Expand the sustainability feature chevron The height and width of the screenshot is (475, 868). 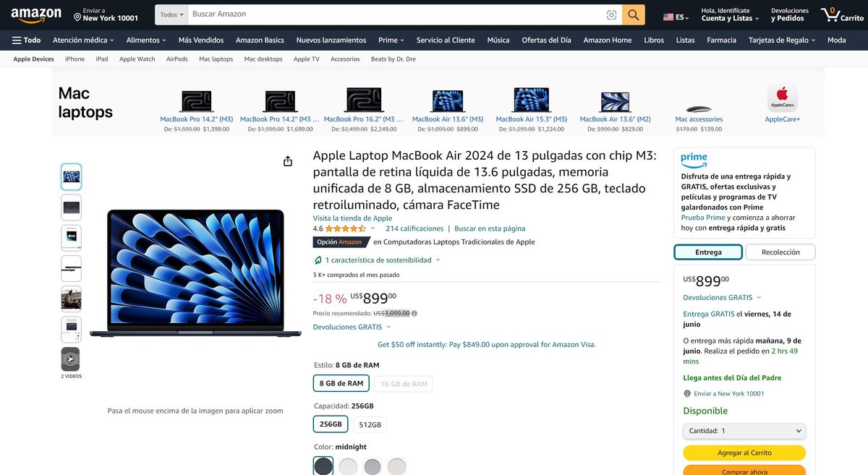point(438,260)
